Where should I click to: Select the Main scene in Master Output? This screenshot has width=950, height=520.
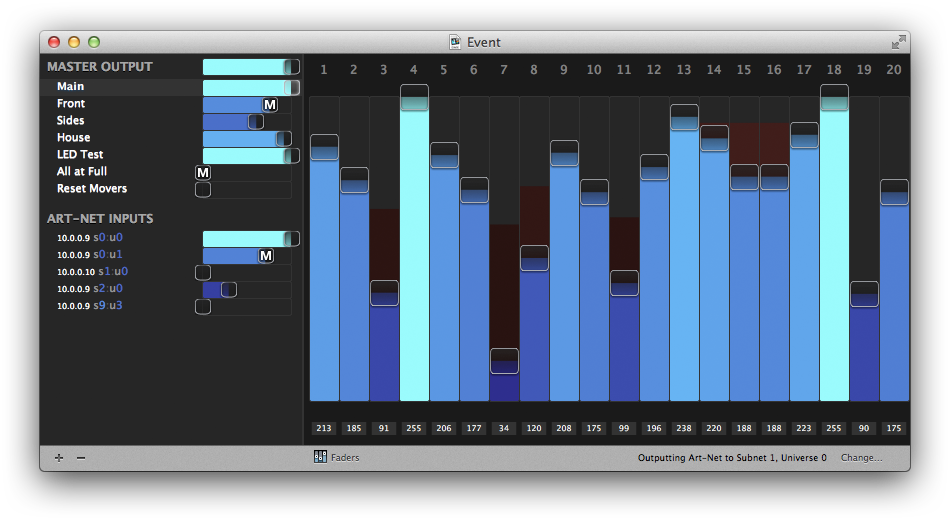(x=71, y=87)
